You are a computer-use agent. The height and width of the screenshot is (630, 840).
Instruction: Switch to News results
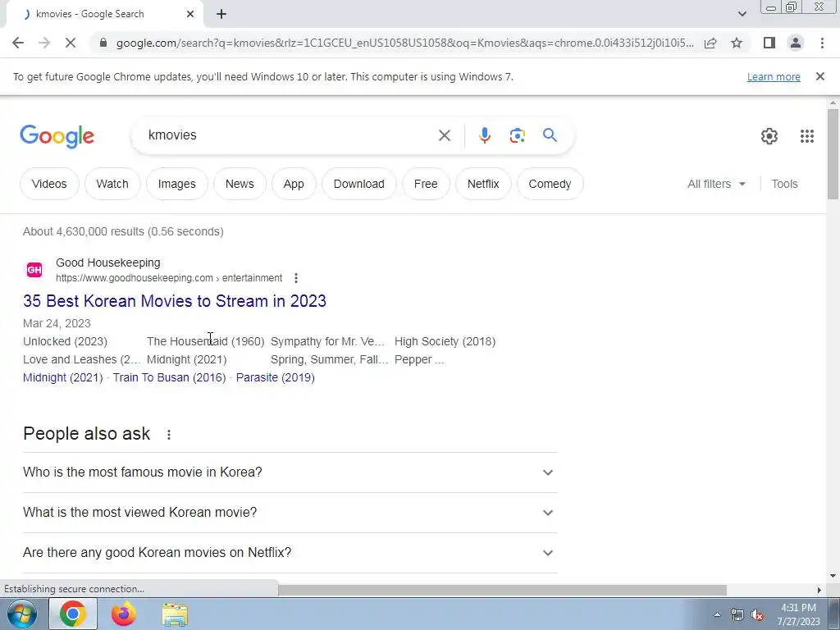point(240,184)
